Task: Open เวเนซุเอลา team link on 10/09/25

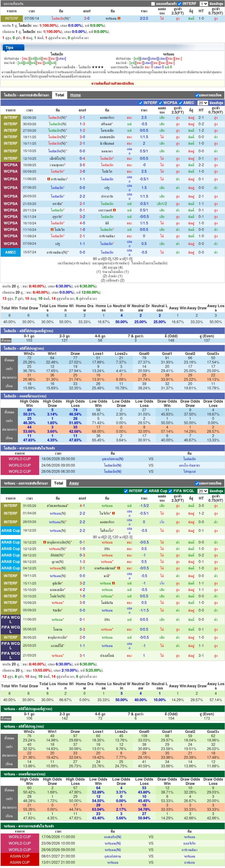Action: click(x=57, y=165)
